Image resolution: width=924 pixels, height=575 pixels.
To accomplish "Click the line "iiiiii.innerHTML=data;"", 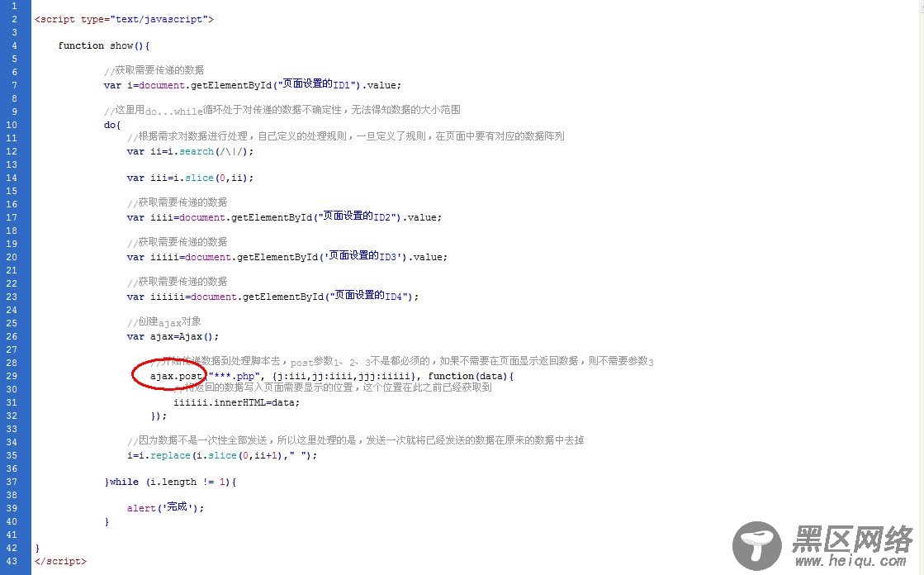I will pos(236,402).
